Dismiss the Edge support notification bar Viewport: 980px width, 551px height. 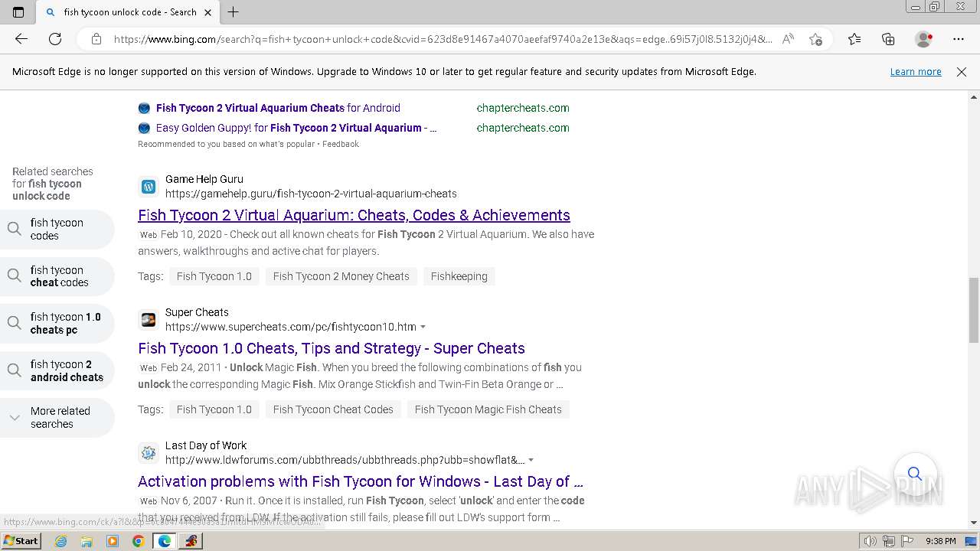[962, 72]
